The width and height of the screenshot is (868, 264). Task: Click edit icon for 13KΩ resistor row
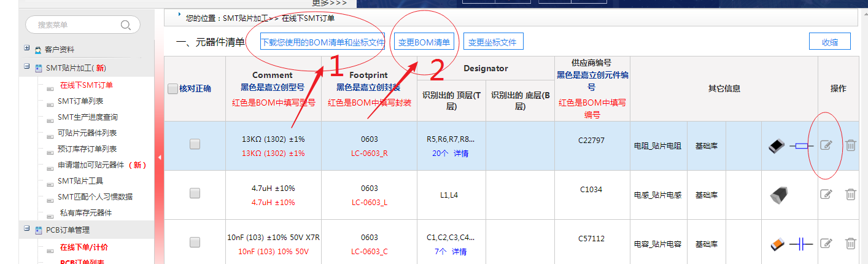click(826, 146)
